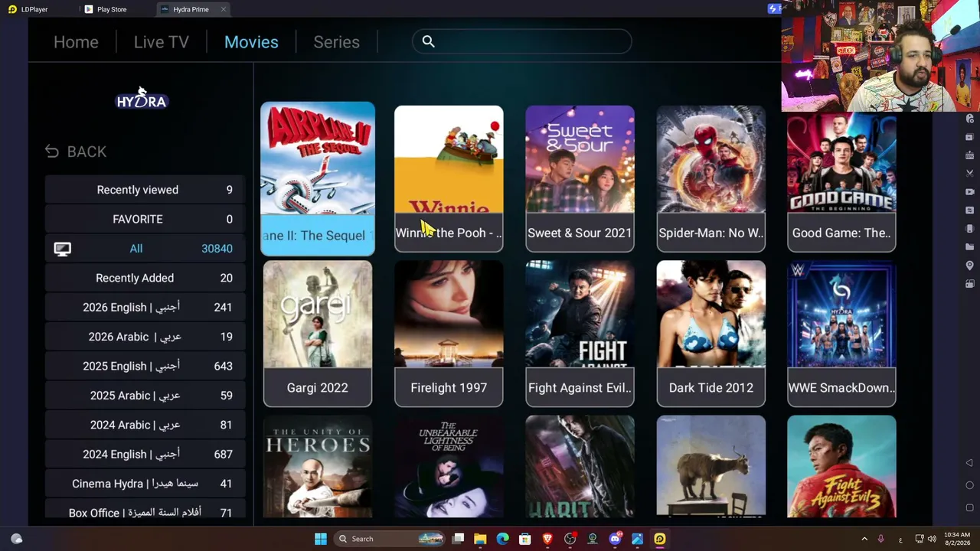Select the 2024 English category

[x=145, y=454]
